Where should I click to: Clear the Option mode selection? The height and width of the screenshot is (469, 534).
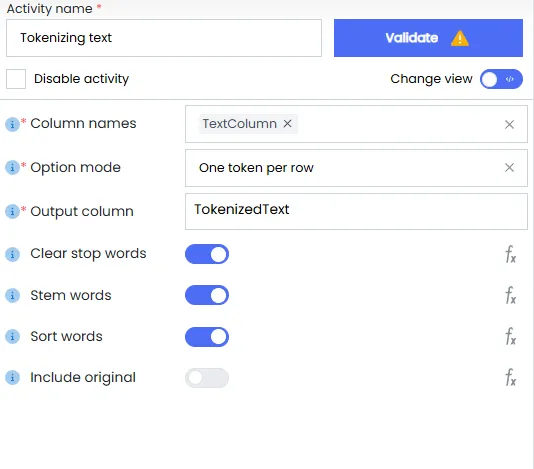[x=509, y=168]
